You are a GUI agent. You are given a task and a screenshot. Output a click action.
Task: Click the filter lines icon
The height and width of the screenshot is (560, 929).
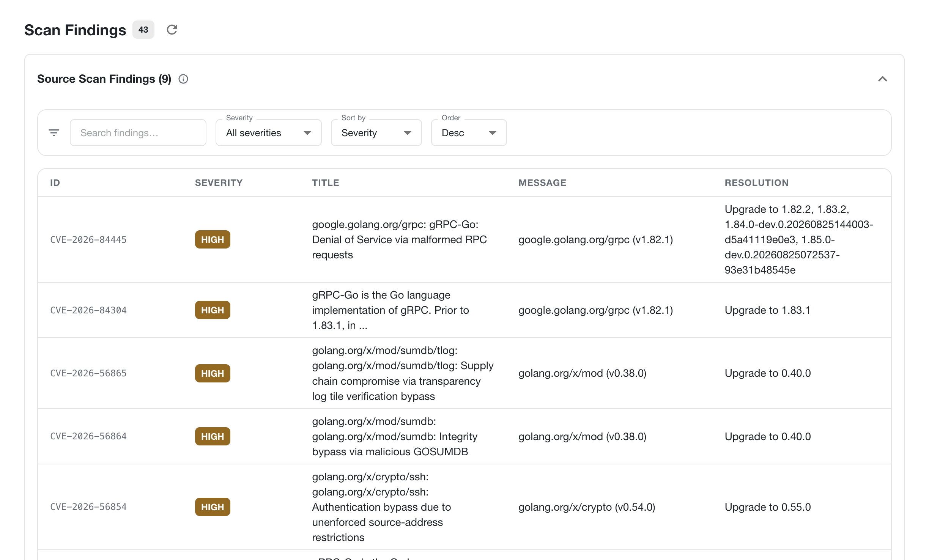click(x=54, y=133)
